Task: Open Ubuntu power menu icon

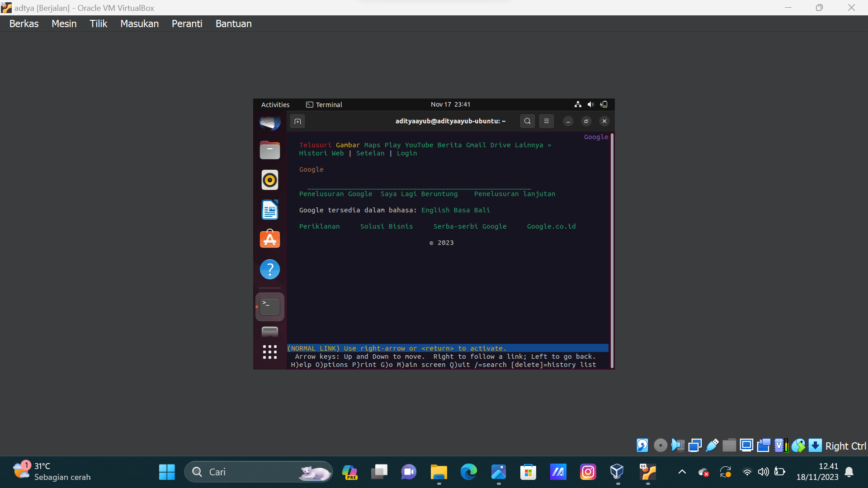Action: (604, 104)
